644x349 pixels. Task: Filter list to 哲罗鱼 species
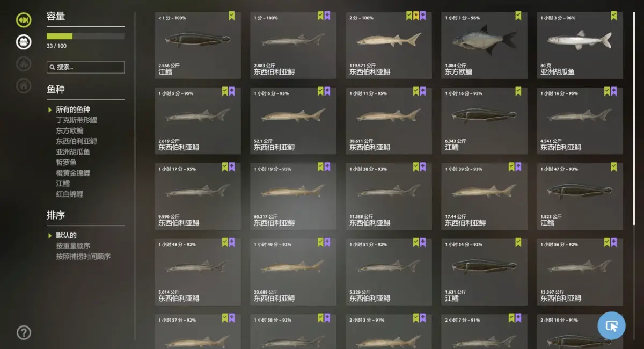[x=66, y=162]
